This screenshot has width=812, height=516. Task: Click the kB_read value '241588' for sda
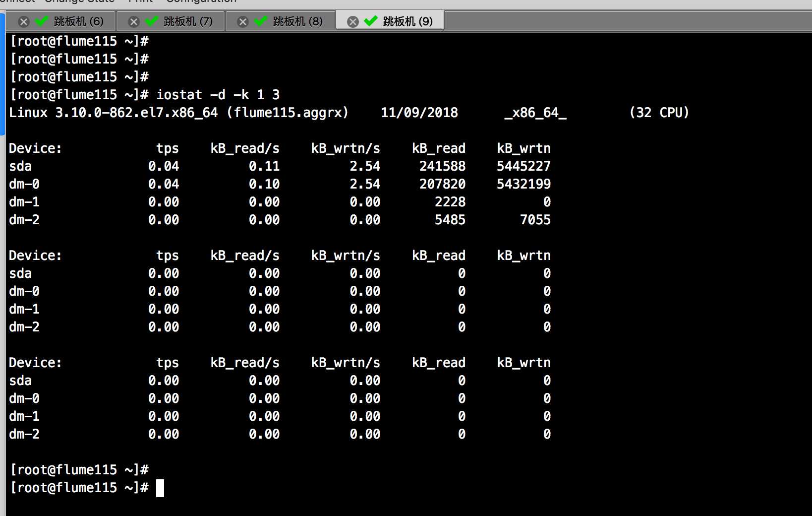coord(442,166)
